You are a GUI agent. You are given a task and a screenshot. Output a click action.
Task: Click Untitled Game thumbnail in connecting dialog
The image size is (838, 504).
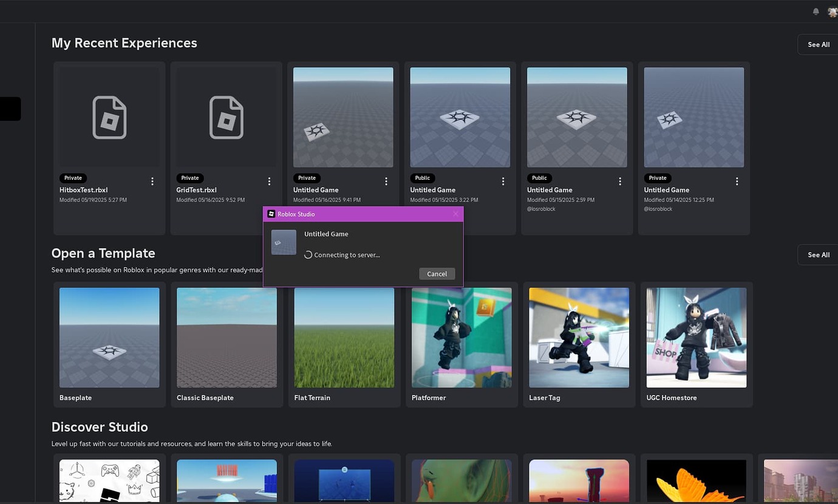(284, 242)
